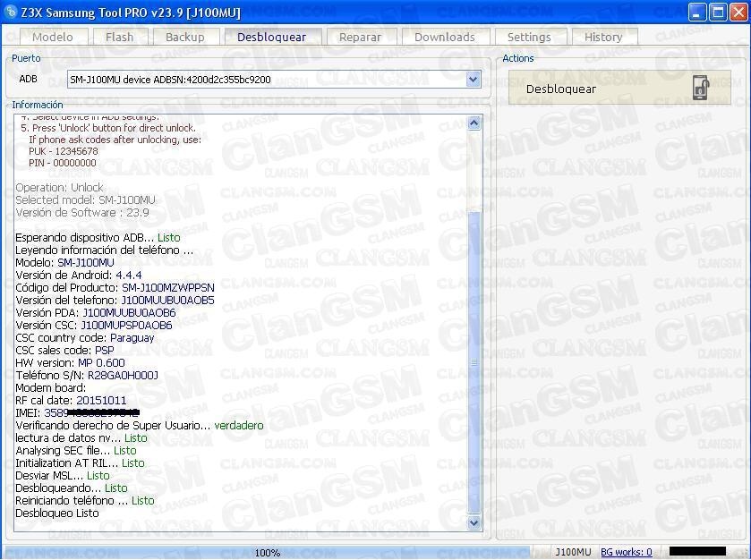Image resolution: width=751 pixels, height=560 pixels.
Task: Click the BG works: 0 link
Action: pyautogui.click(x=627, y=552)
